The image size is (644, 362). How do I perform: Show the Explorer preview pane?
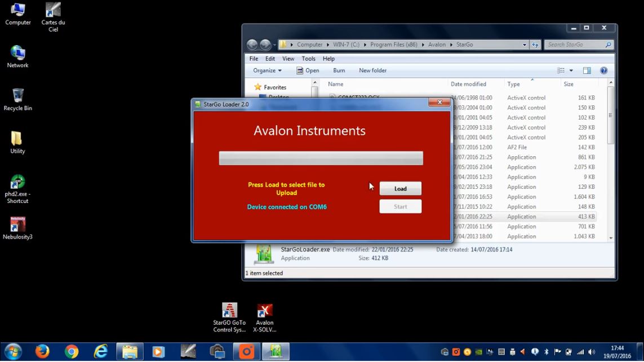587,70
